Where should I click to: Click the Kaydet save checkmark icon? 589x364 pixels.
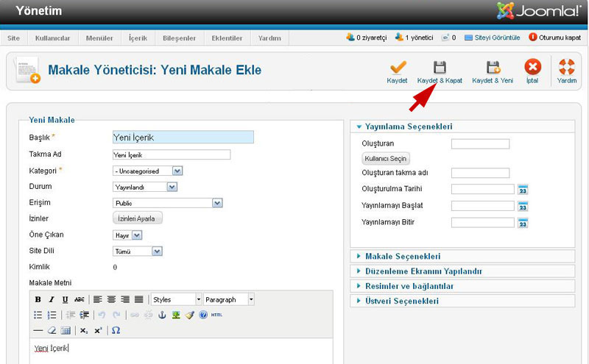pyautogui.click(x=398, y=67)
